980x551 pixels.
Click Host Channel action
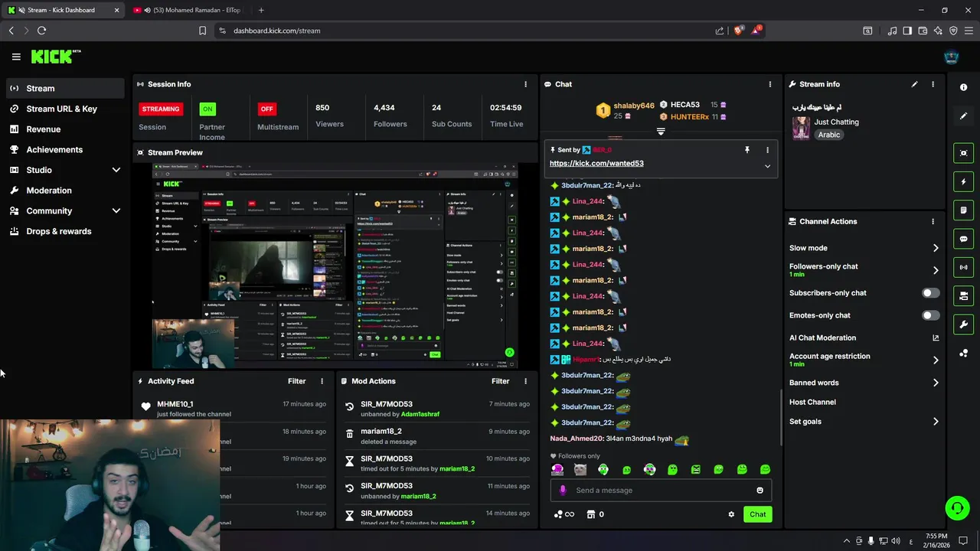click(812, 402)
